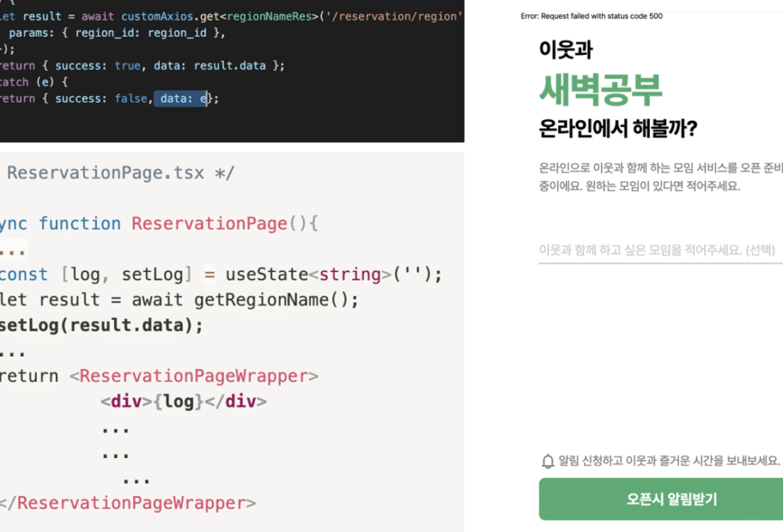
Task: Click the 온라인에서 해볼까? heading
Action: [618, 128]
